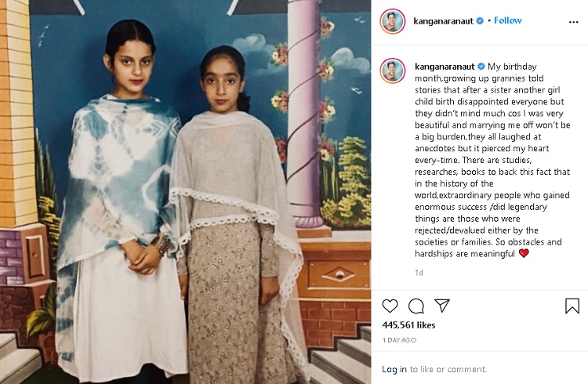
Task: Click the 'to like or comment' text
Action: 448,369
